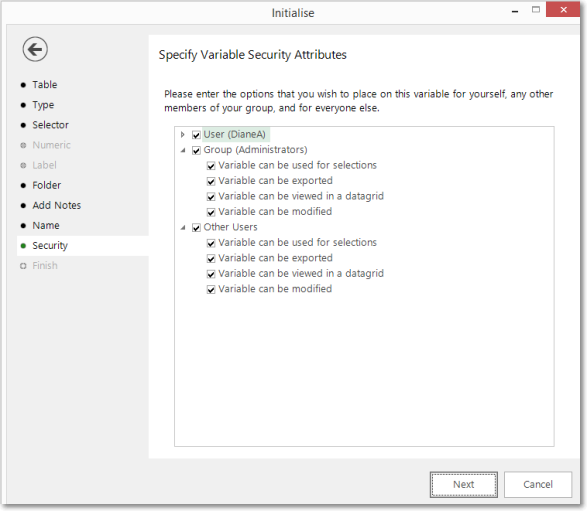587x511 pixels.
Task: Click the back arrow circle icon
Action: pyautogui.click(x=35, y=49)
